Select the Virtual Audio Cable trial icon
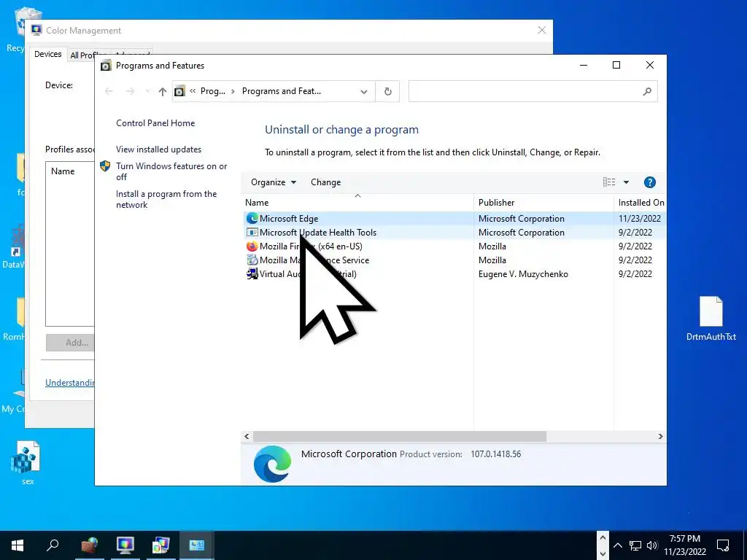Image resolution: width=747 pixels, height=560 pixels. click(x=252, y=274)
